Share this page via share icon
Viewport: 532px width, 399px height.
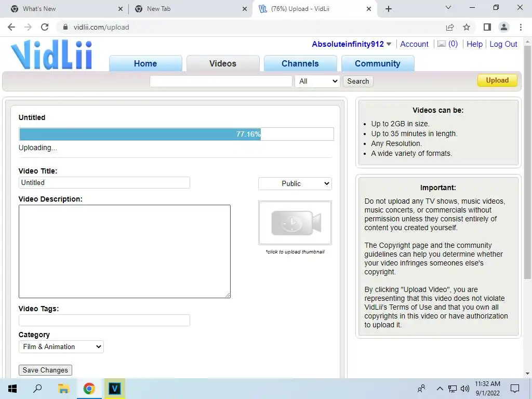(x=450, y=27)
